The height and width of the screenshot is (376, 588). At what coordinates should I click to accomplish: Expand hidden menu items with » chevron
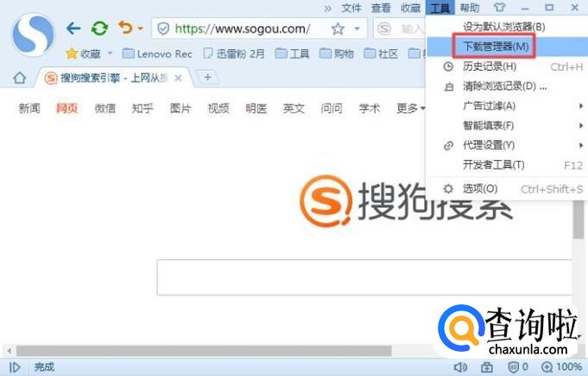[328, 9]
